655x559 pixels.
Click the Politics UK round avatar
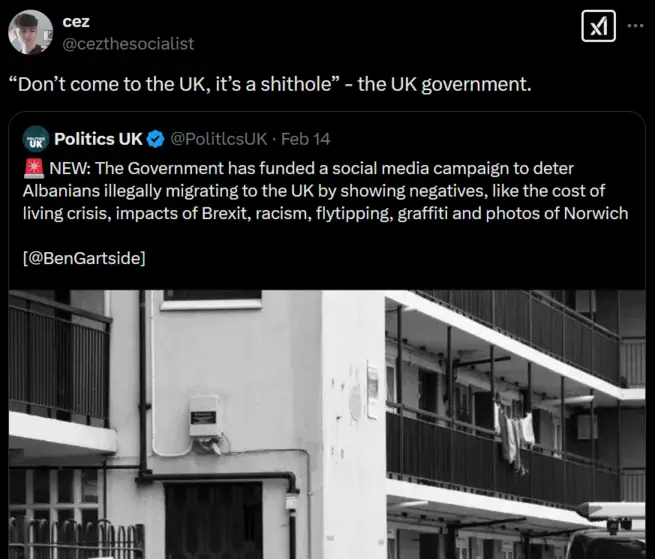click(x=35, y=138)
